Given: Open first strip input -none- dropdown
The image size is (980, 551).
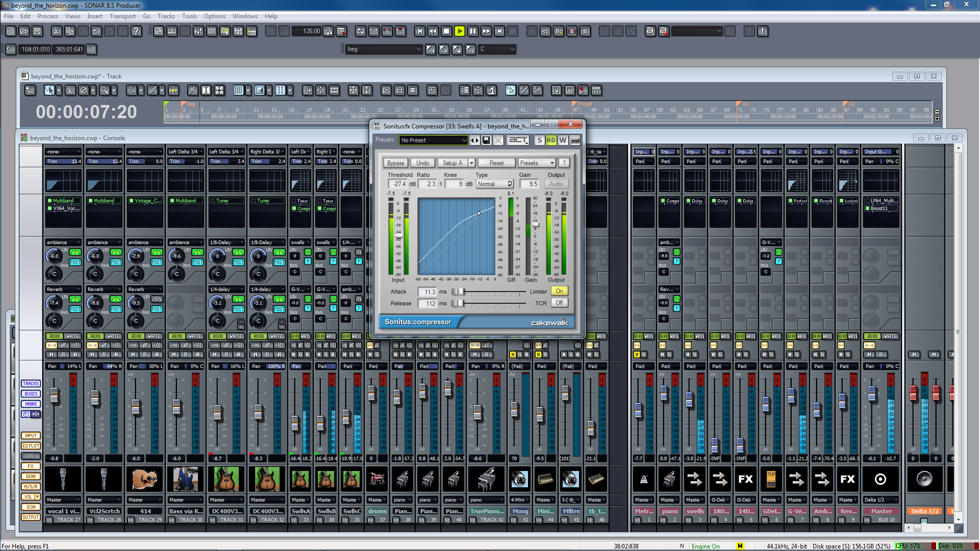Looking at the screenshot, I should (63, 152).
